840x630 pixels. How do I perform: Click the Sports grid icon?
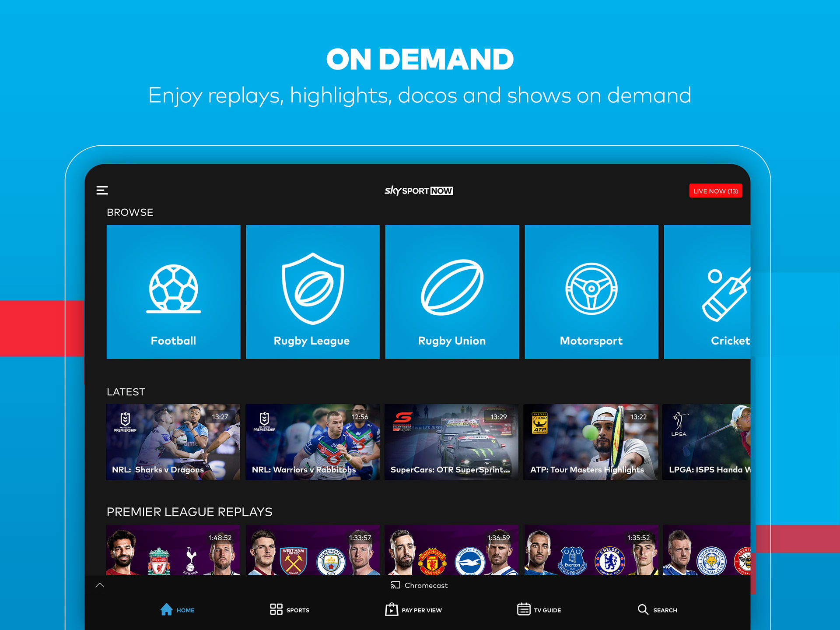pyautogui.click(x=276, y=609)
